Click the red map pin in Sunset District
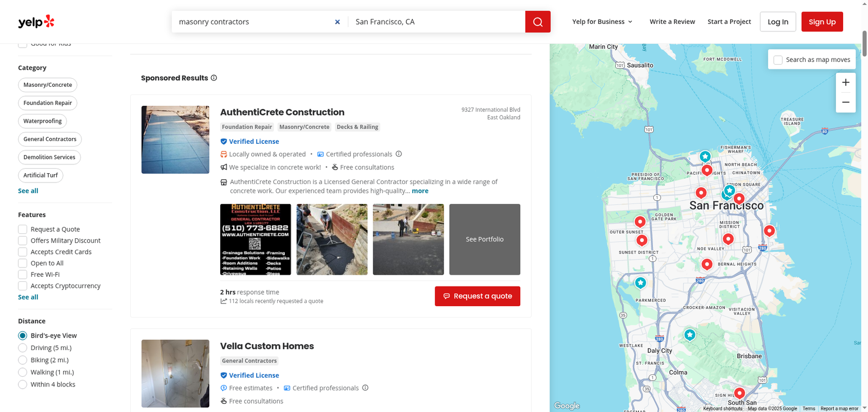Image resolution: width=868 pixels, height=412 pixels. tap(642, 240)
